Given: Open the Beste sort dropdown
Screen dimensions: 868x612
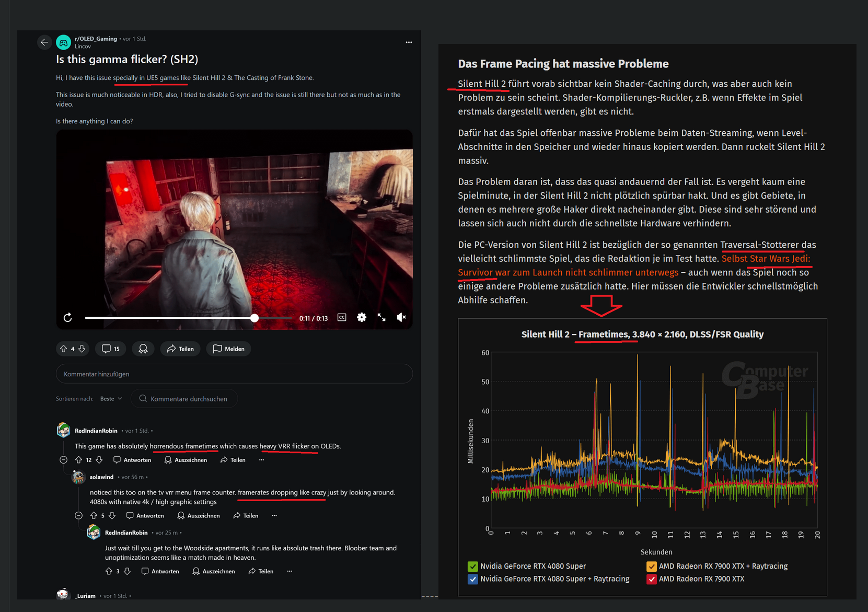Looking at the screenshot, I should (x=111, y=399).
